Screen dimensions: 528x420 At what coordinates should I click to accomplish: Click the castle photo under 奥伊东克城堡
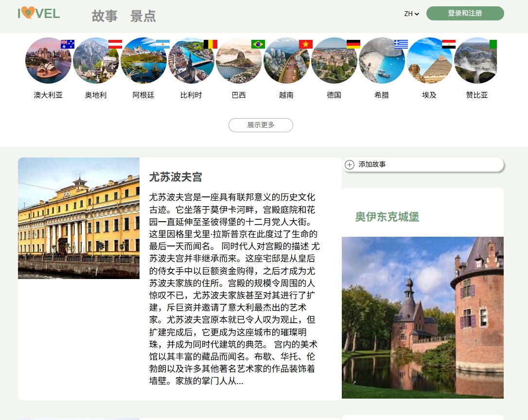[x=422, y=317]
